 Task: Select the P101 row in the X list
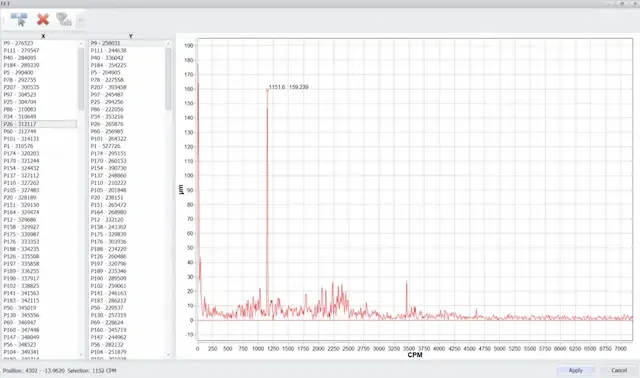tap(40, 138)
